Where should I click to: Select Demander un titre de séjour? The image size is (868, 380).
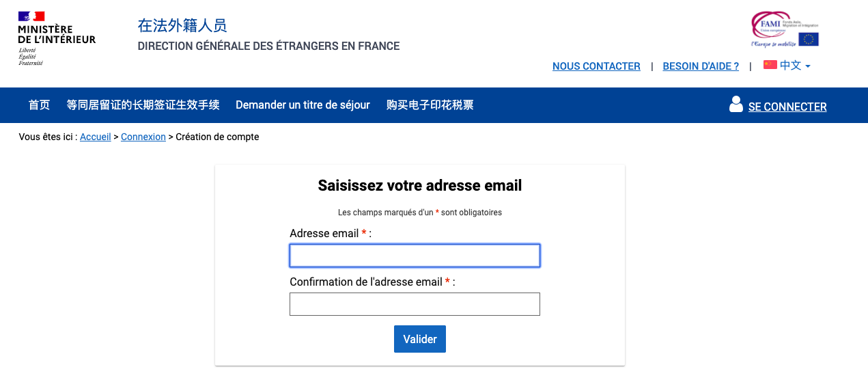(x=303, y=105)
